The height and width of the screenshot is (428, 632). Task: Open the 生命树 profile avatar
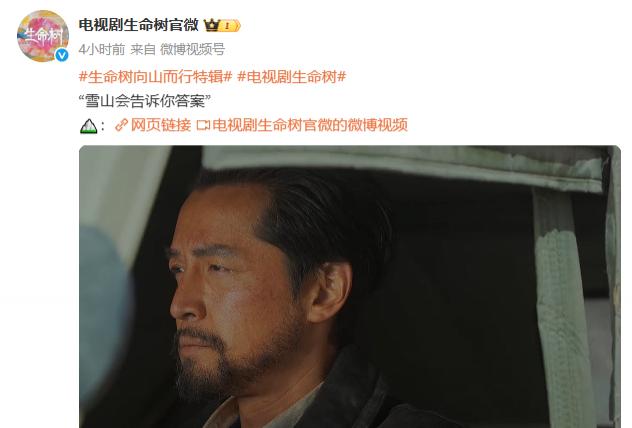click(x=43, y=36)
